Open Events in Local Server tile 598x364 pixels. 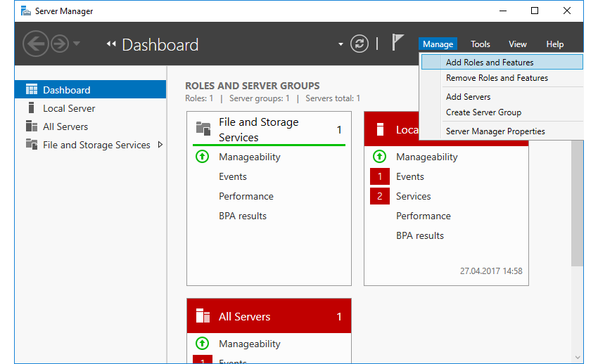pyautogui.click(x=410, y=176)
